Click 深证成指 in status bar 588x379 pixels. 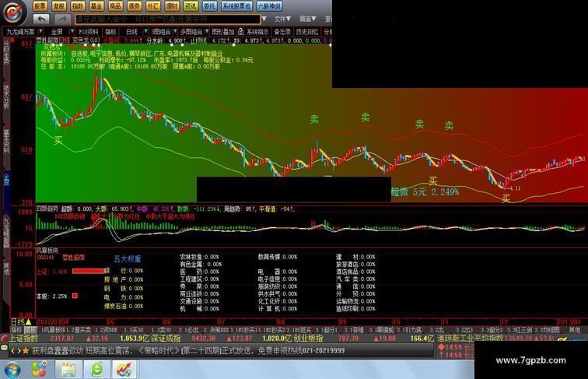coord(166,339)
